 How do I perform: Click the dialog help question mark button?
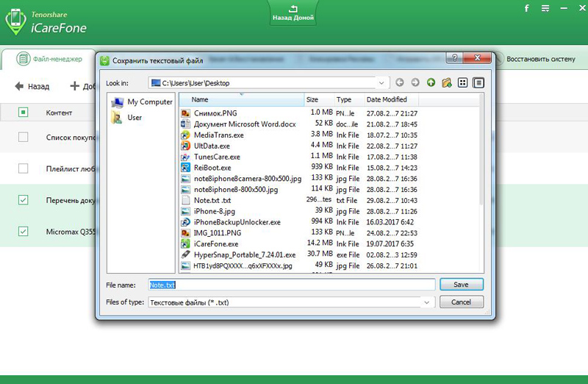coord(454,58)
